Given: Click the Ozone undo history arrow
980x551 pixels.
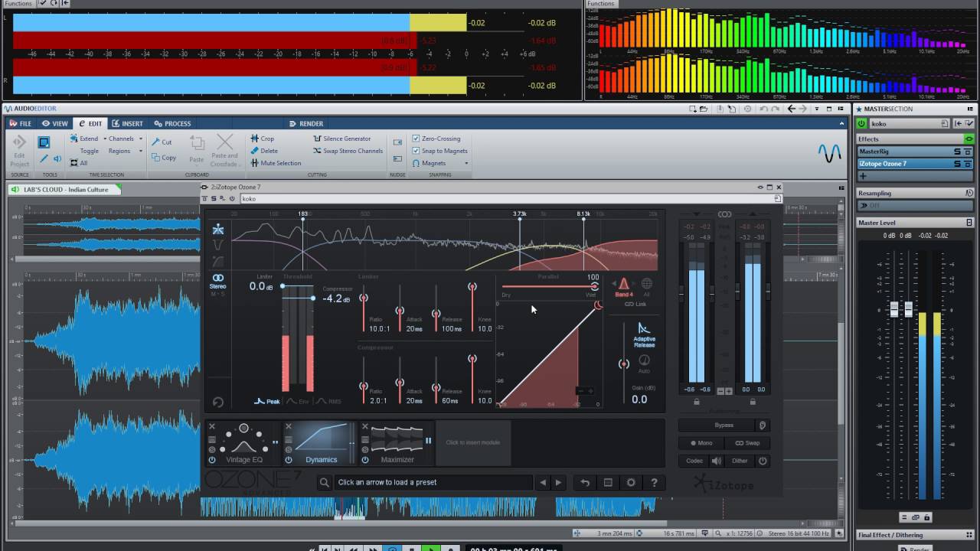Looking at the screenshot, I should pos(585,482).
